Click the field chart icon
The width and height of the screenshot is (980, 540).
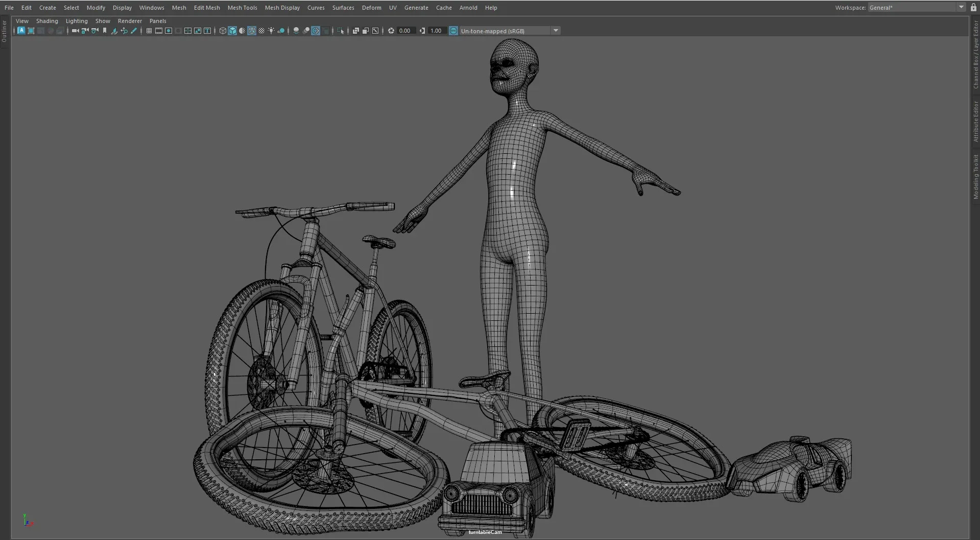point(188,31)
